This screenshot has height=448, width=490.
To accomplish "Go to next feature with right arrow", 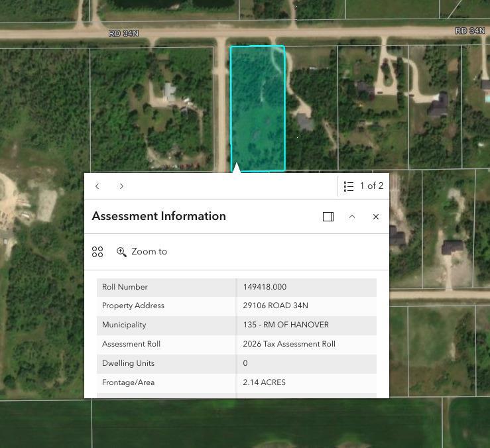I will click(121, 186).
